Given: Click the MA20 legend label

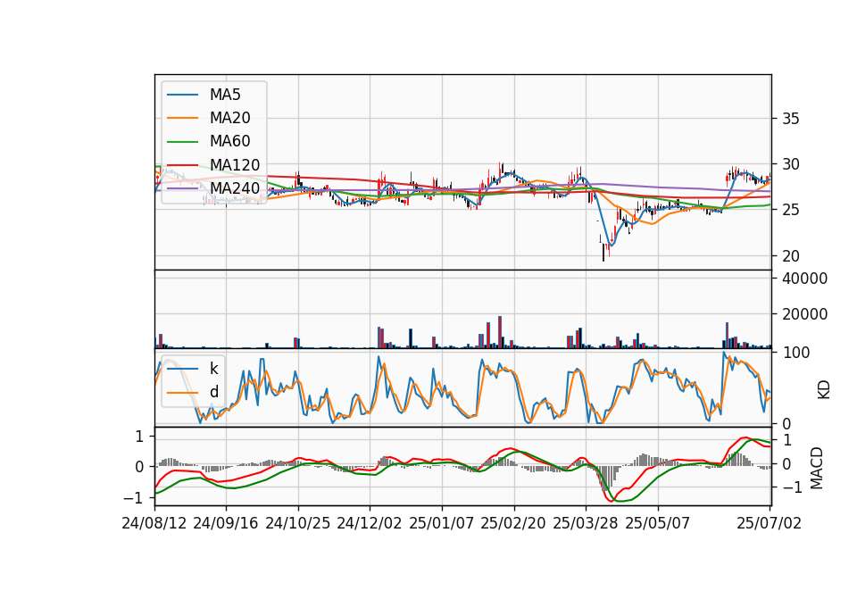Looking at the screenshot, I should [229, 118].
